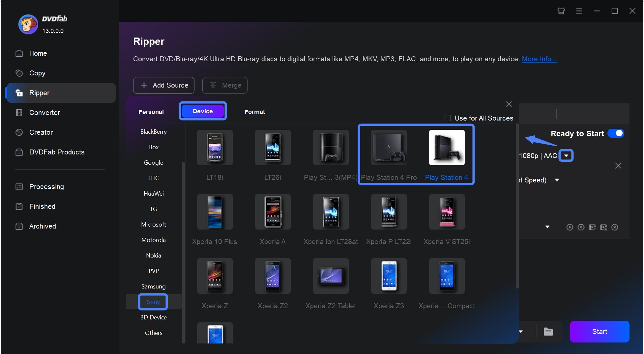Screen dimensions: 644x354
Task: Open the Converter module
Action: [44, 112]
